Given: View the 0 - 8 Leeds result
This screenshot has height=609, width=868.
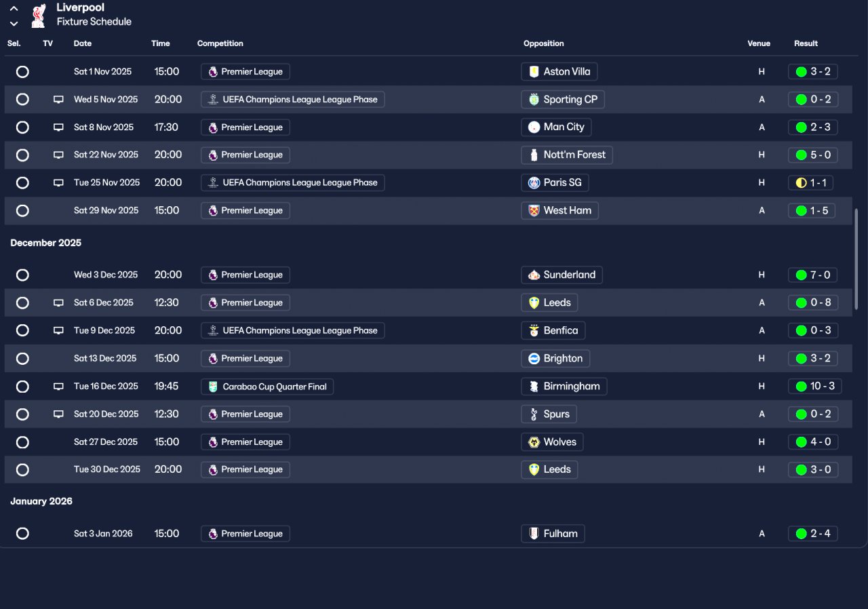Looking at the screenshot, I should tap(813, 303).
